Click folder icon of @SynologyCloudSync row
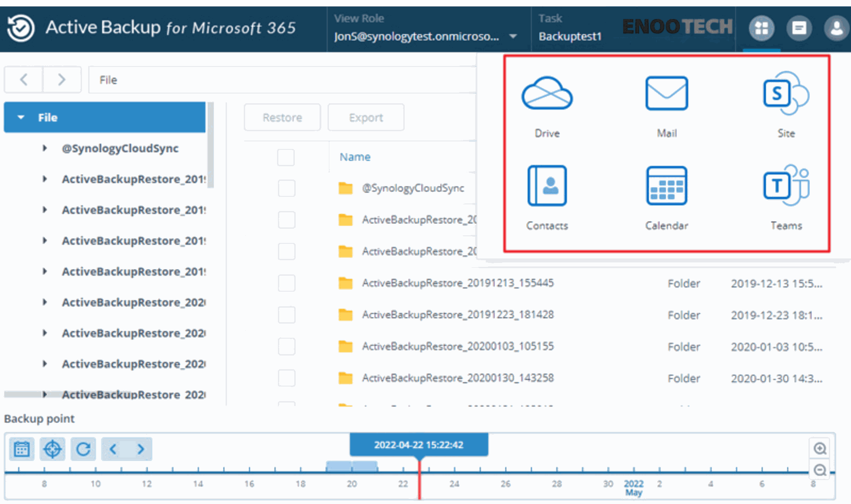This screenshot has height=504, width=851. click(345, 188)
